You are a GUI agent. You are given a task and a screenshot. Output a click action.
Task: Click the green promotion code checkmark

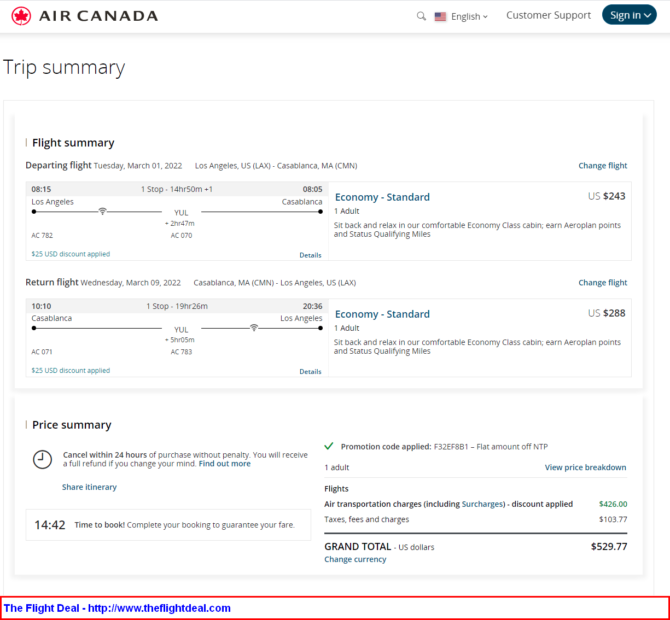point(329,446)
